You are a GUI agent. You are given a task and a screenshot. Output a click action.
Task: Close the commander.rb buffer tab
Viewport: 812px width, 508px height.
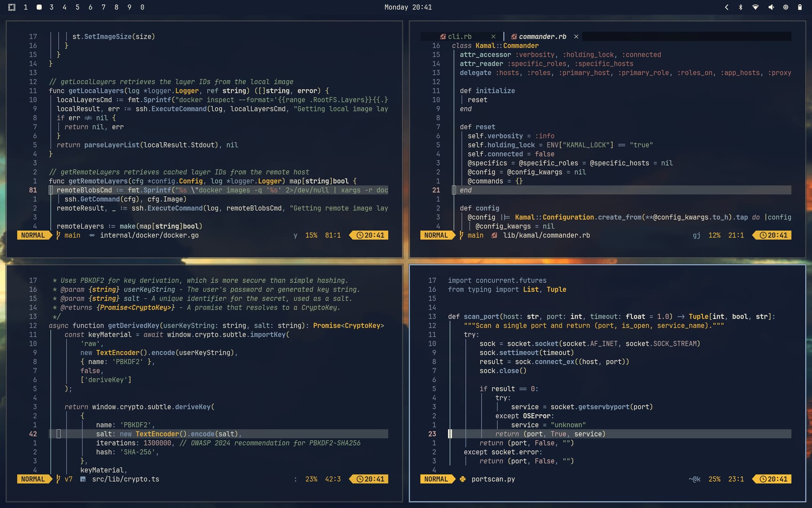[576, 37]
